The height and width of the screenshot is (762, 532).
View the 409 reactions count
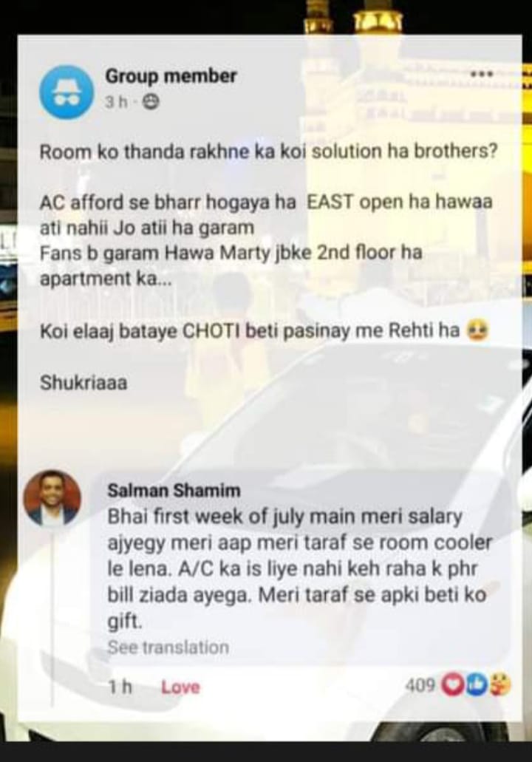[x=420, y=685]
